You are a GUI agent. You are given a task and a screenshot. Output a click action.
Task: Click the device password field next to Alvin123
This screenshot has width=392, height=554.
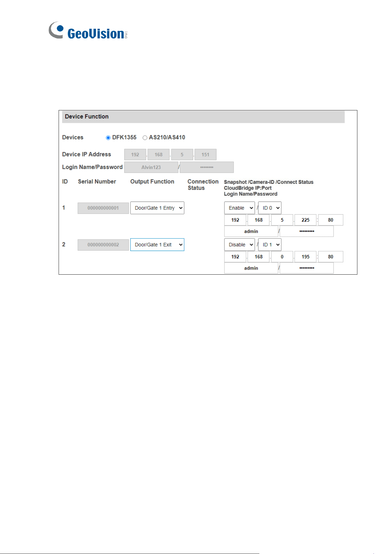(x=207, y=167)
